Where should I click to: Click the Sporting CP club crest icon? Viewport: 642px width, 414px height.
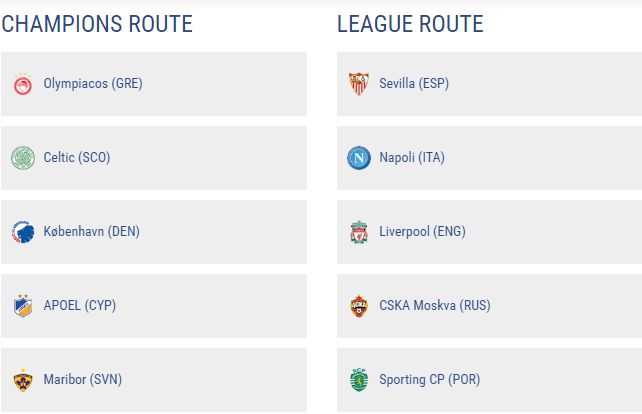[x=358, y=380]
